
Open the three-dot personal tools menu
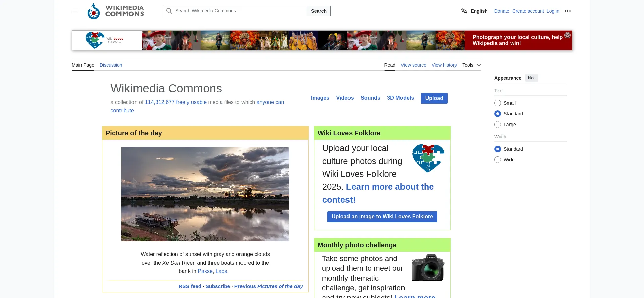coord(567,11)
